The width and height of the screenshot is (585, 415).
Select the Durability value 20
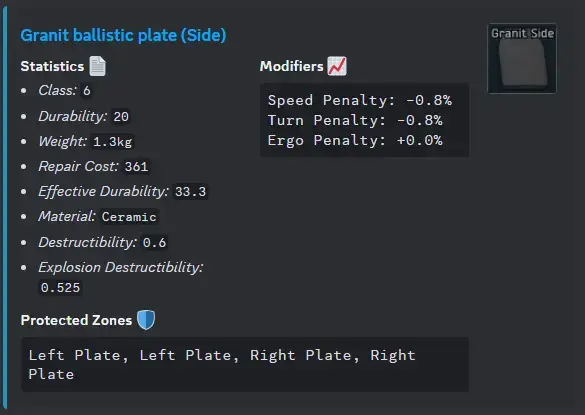(121, 116)
